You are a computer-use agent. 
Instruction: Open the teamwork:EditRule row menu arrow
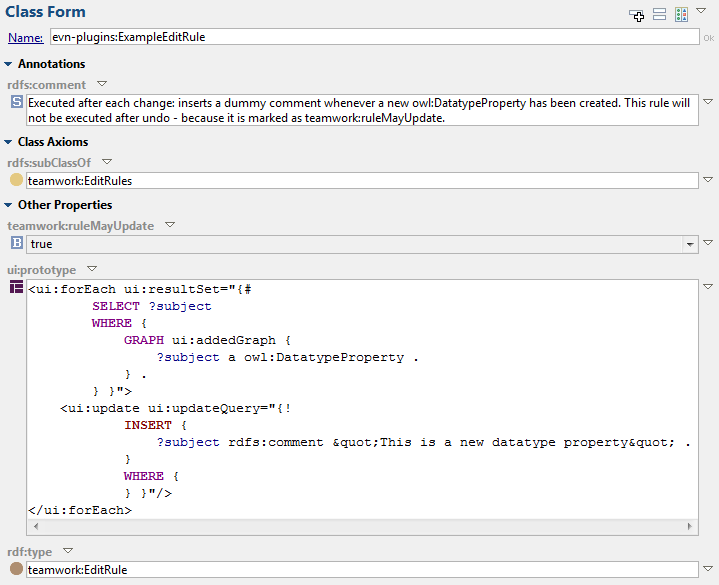(x=708, y=568)
